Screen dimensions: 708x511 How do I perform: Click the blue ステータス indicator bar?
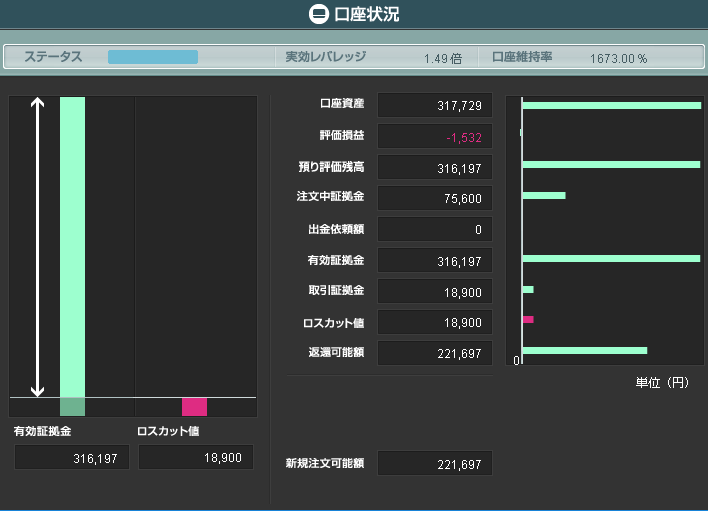[153, 57]
